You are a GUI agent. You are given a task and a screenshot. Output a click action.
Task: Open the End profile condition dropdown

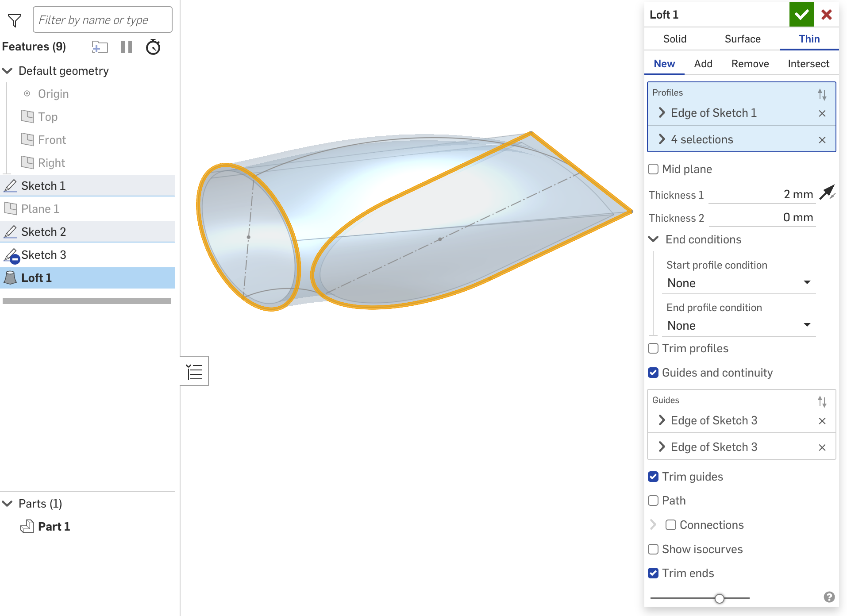(x=739, y=325)
